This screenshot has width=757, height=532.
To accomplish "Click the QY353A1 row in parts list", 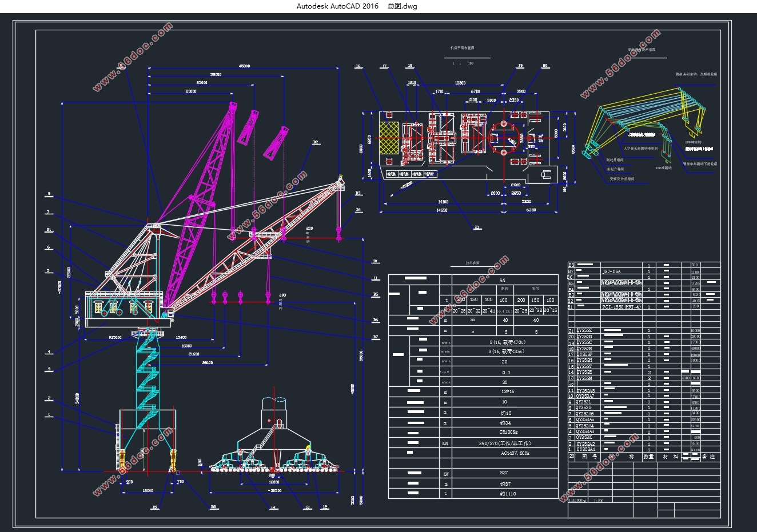I will [x=644, y=450].
